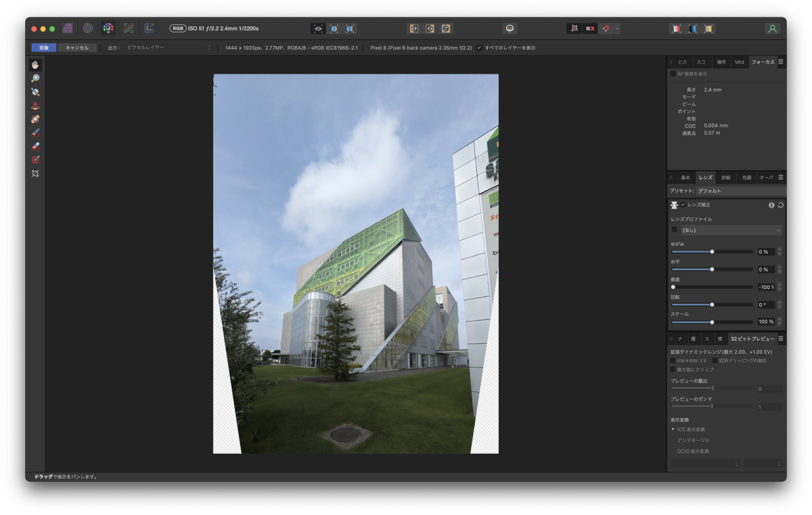812x515 pixels.
Task: Click the キャンセル button
Action: [77, 48]
